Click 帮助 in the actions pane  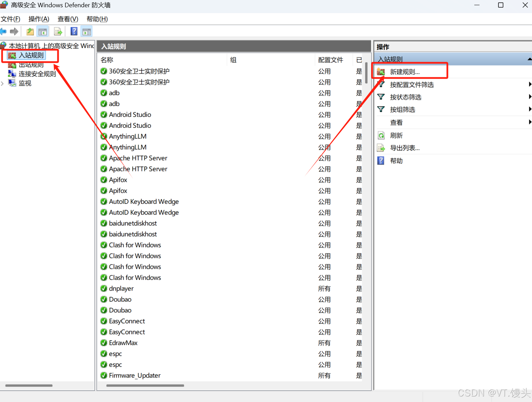[396, 161]
